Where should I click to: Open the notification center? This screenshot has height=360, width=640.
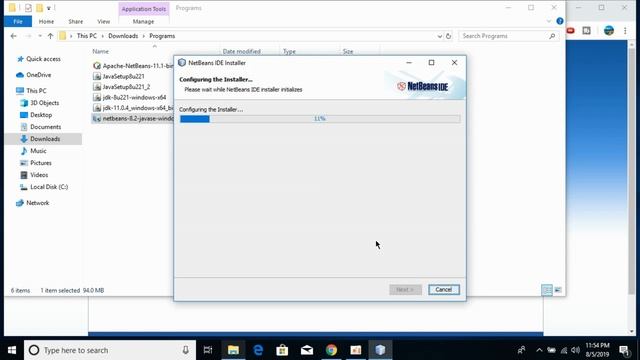tap(624, 350)
